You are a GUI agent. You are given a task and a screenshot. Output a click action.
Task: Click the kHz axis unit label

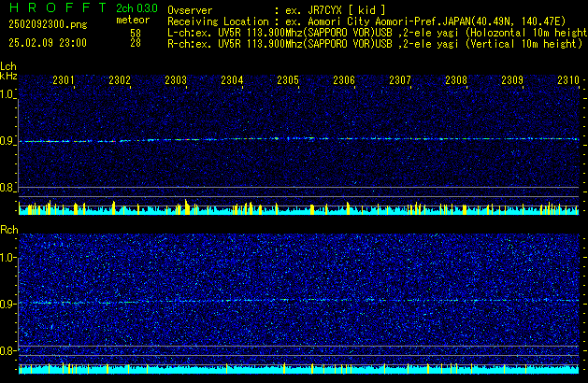8,76
